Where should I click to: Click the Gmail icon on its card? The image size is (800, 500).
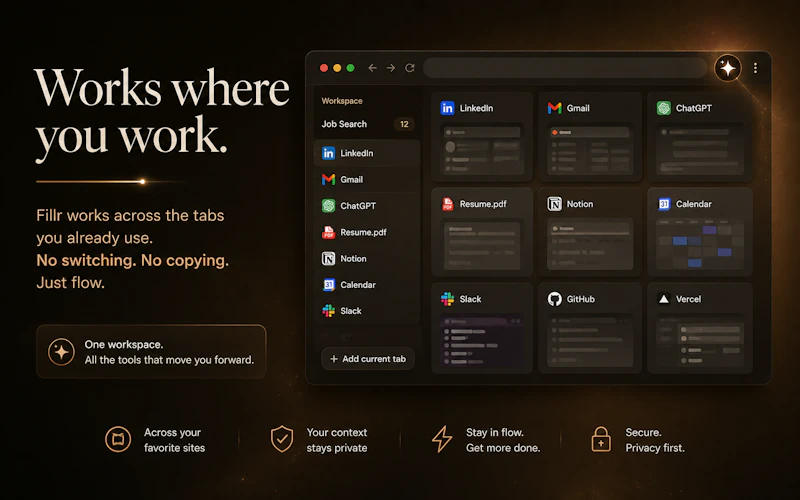click(x=555, y=108)
